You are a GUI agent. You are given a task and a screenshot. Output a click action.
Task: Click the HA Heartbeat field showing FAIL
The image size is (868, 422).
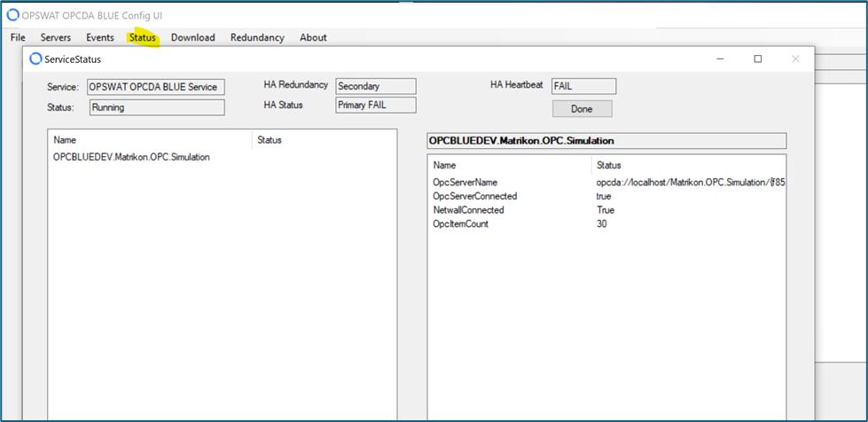click(x=583, y=86)
